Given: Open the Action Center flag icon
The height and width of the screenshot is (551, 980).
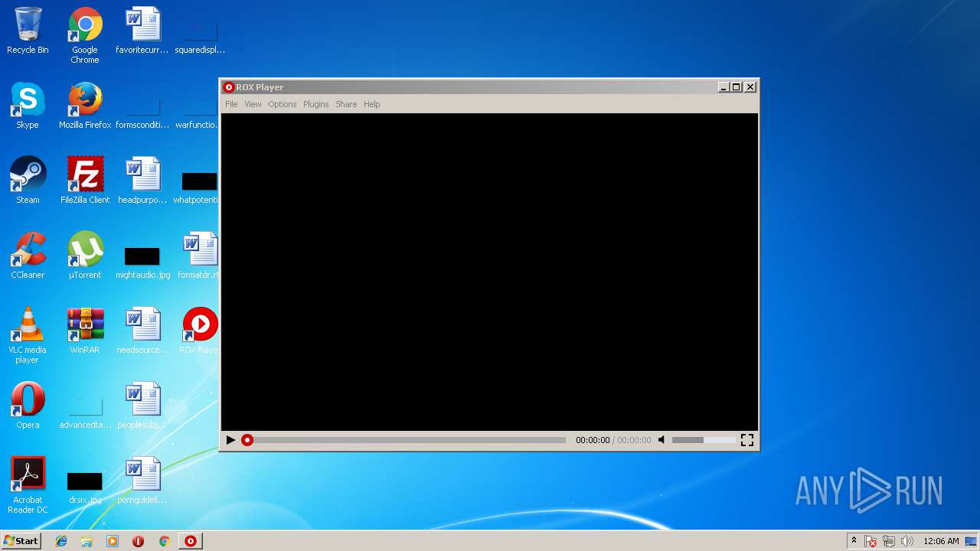Looking at the screenshot, I should [x=871, y=541].
